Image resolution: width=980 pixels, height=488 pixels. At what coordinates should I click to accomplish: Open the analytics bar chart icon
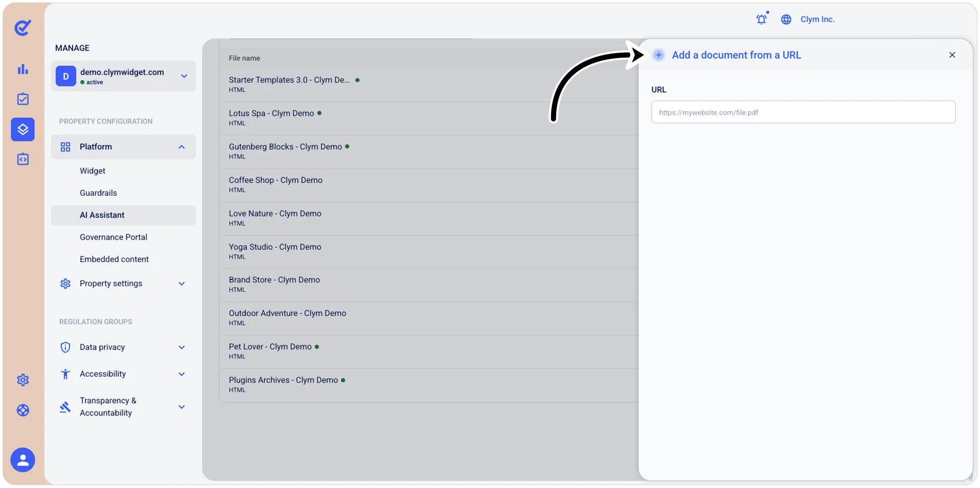(x=23, y=69)
